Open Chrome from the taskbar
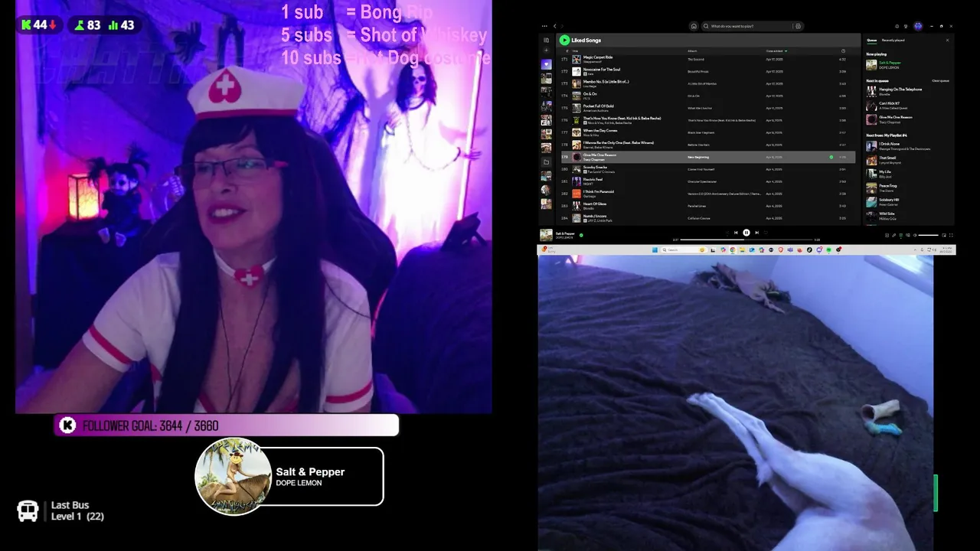The width and height of the screenshot is (980, 551). click(733, 249)
